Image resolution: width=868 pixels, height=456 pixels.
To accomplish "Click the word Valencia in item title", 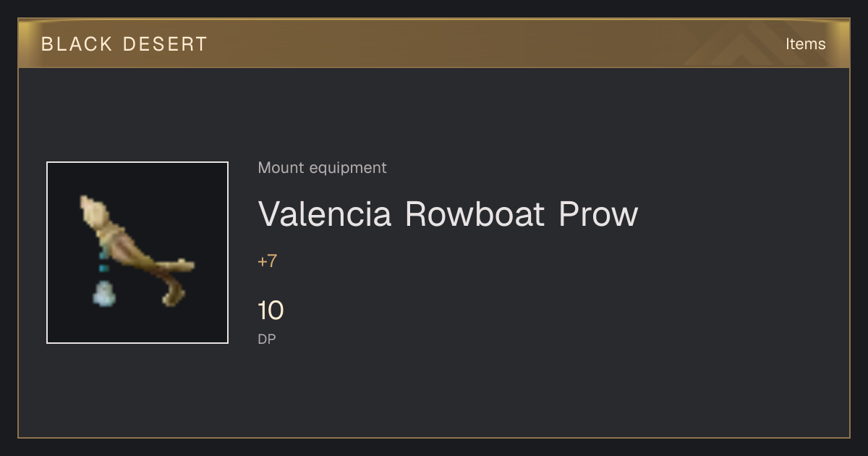I will [325, 214].
